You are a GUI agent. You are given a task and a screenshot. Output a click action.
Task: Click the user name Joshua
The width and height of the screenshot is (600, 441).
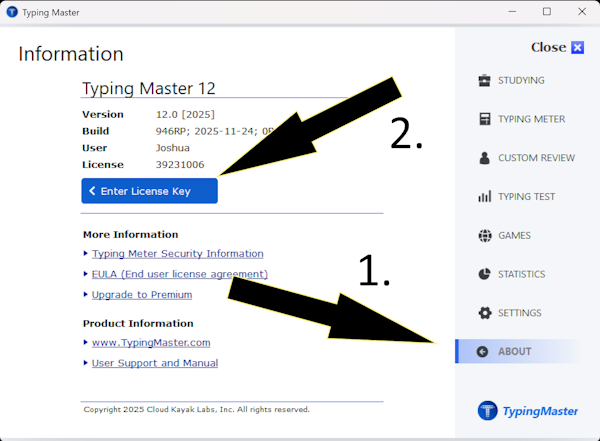coord(173,148)
